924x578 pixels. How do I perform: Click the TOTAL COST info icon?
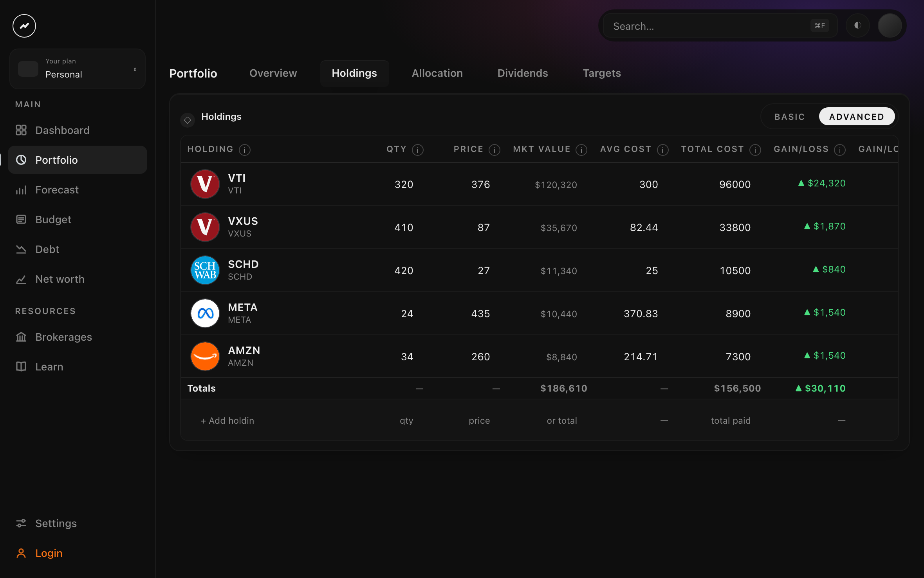(x=755, y=150)
